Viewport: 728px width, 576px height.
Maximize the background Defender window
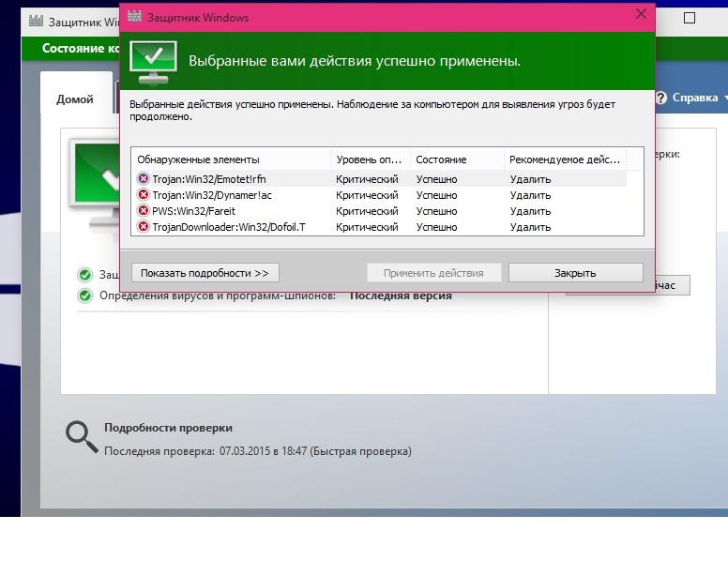690,18
